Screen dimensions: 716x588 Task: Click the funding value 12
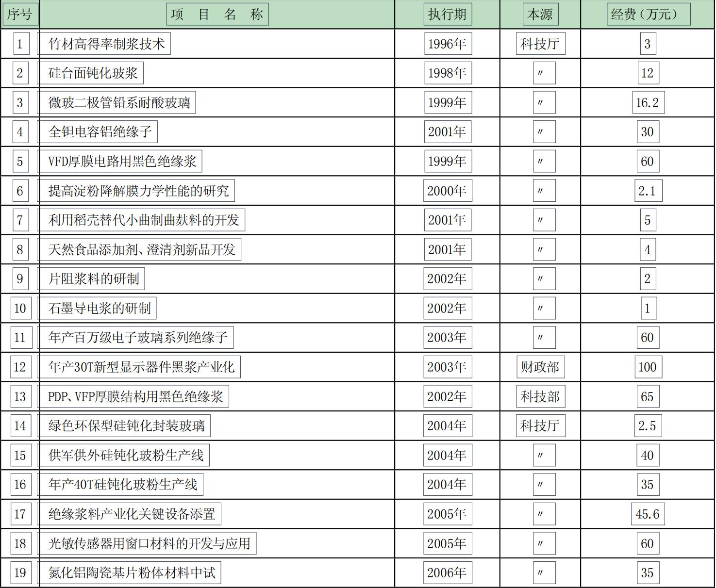pyautogui.click(x=648, y=73)
